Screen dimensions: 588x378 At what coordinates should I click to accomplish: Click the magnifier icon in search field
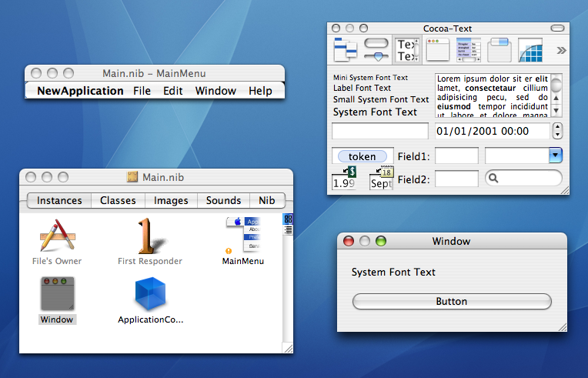pyautogui.click(x=493, y=179)
